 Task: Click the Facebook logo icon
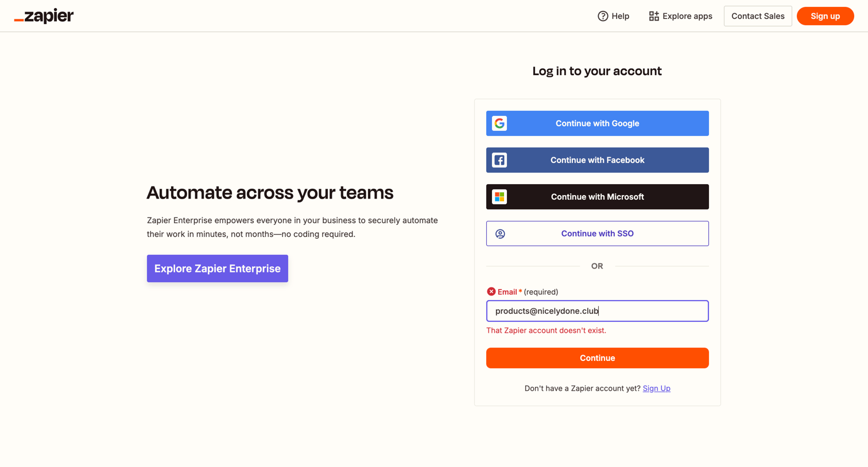point(499,160)
